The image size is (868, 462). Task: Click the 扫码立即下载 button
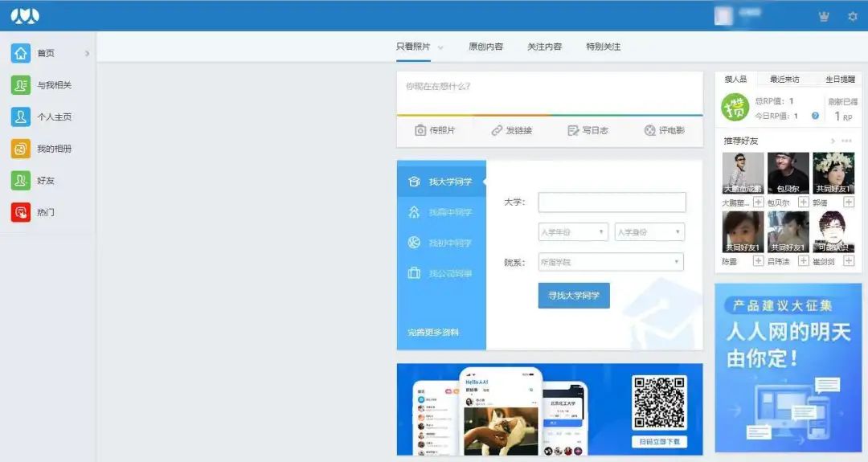point(659,442)
